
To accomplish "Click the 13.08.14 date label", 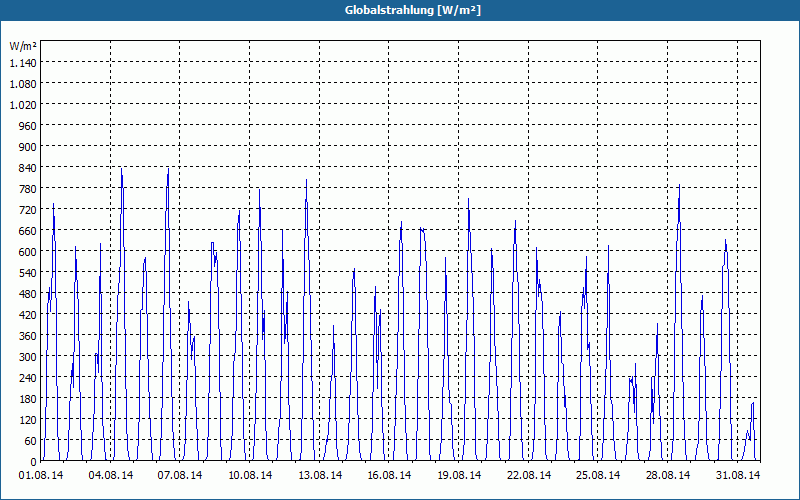I will click(320, 475).
